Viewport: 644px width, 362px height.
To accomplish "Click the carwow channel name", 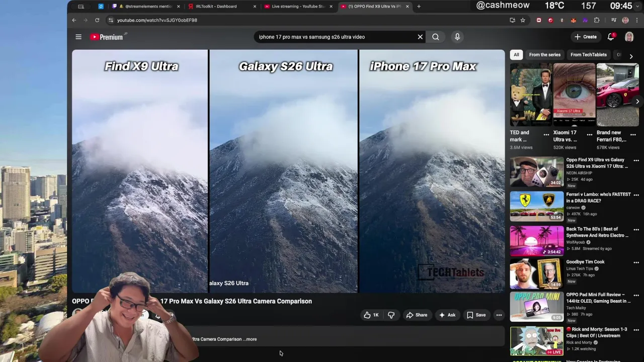I will pos(573,208).
